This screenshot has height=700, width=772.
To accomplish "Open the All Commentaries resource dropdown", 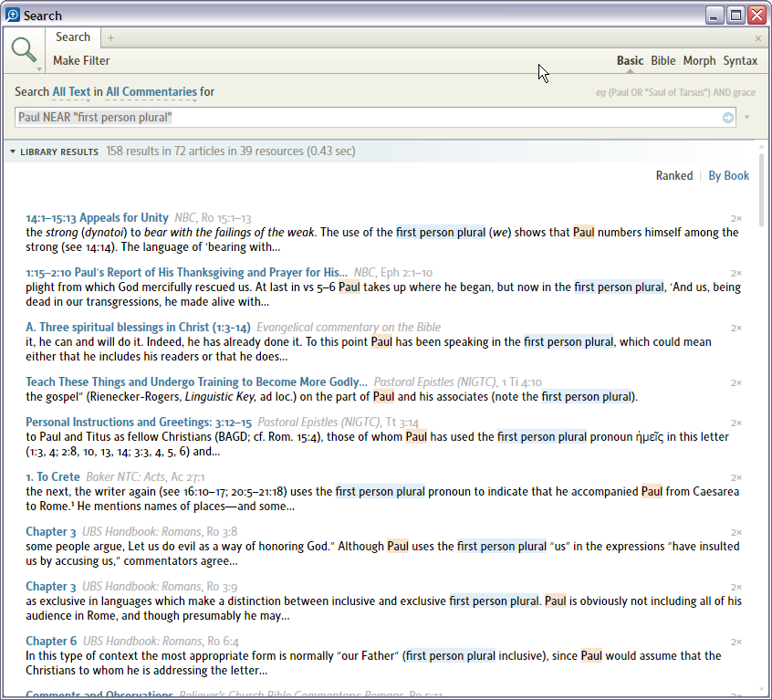I will [x=151, y=92].
